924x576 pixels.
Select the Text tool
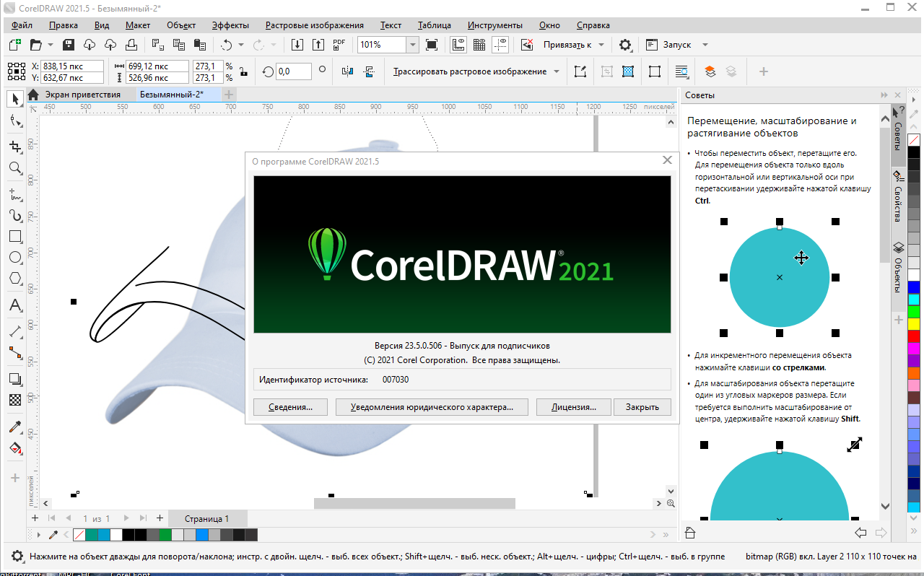click(x=15, y=305)
